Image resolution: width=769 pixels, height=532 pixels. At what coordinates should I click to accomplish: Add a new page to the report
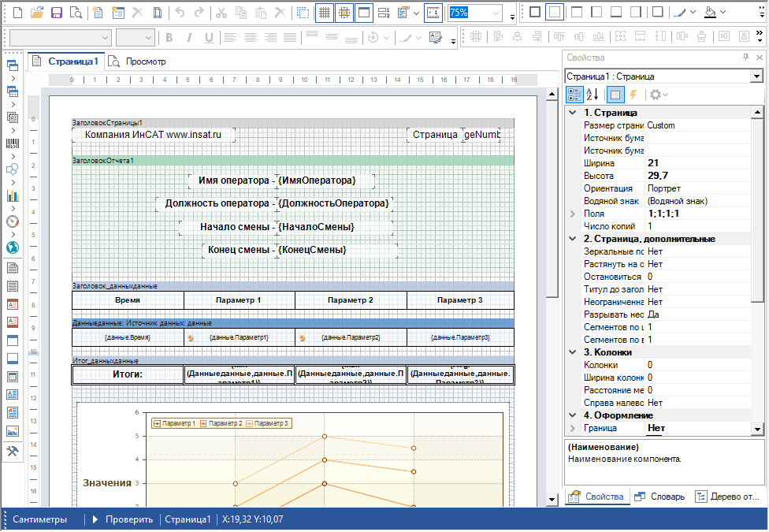point(98,13)
